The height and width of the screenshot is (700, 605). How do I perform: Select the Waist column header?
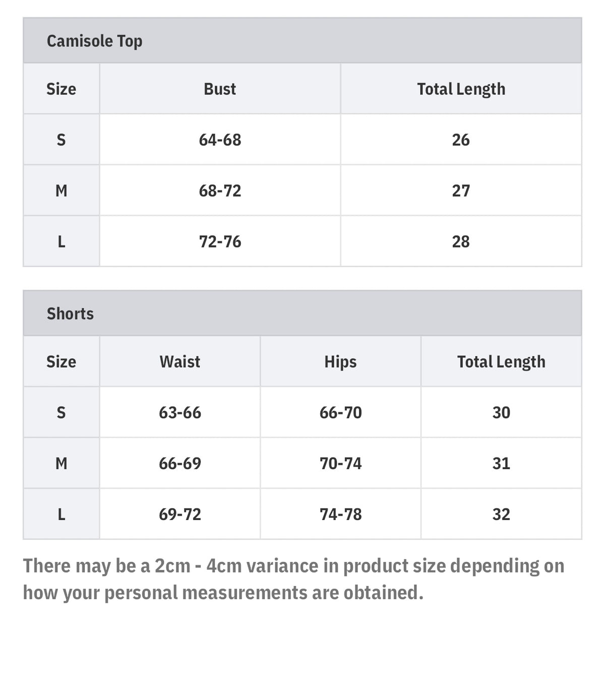coord(179,361)
